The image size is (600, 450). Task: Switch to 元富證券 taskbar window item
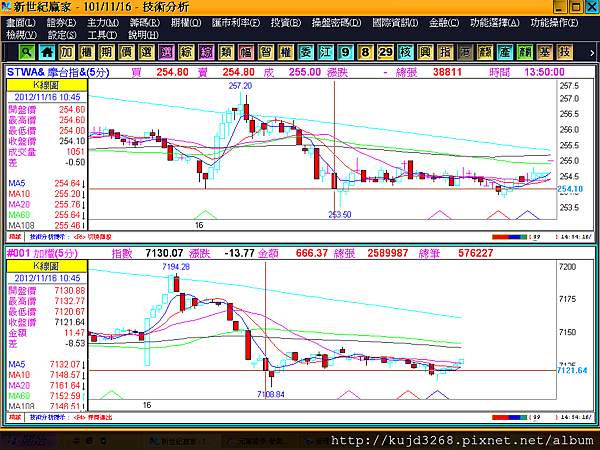pos(259,442)
